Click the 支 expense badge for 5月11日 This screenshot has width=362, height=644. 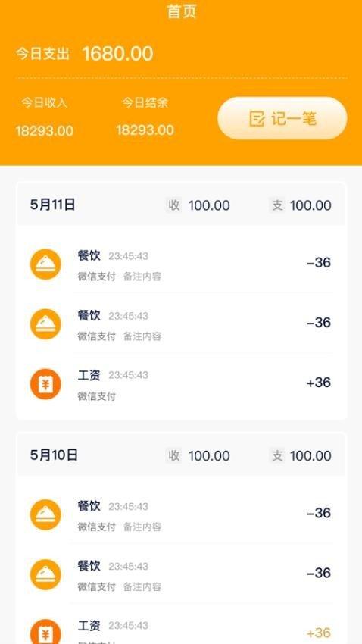[277, 205]
